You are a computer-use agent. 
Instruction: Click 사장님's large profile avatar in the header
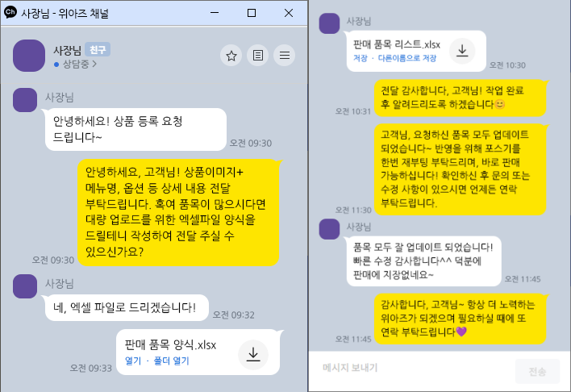29,56
